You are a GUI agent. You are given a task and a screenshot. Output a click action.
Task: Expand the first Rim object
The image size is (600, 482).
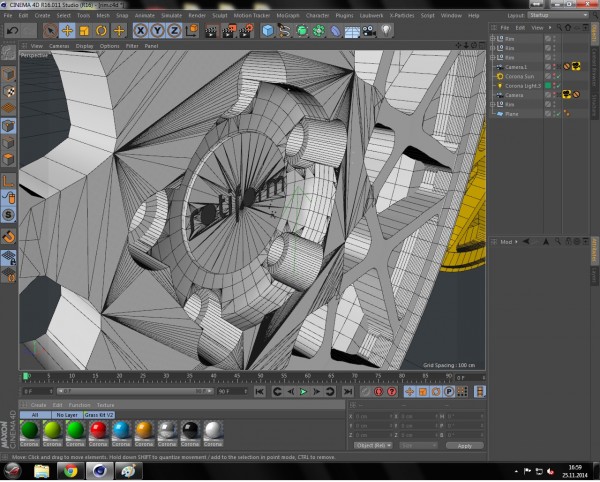(x=492, y=38)
